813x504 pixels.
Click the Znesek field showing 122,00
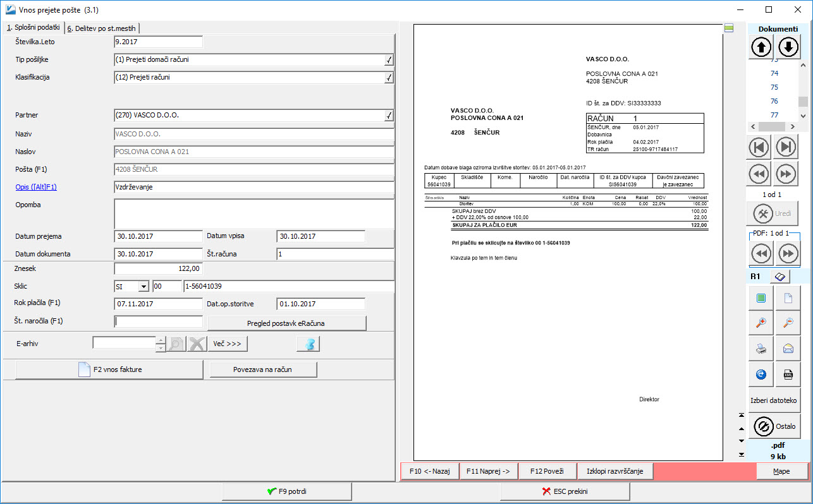(x=159, y=268)
